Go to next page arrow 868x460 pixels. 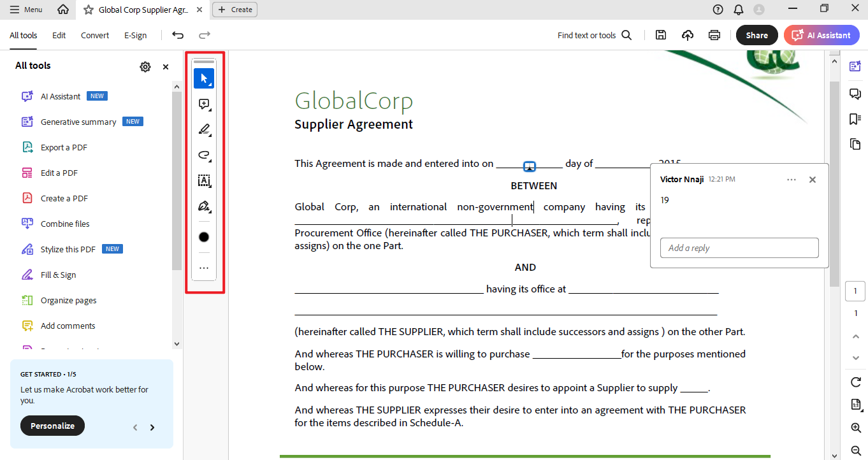tap(855, 358)
